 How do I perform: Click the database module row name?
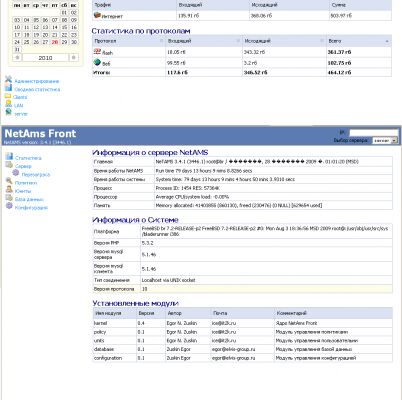pyautogui.click(x=104, y=349)
